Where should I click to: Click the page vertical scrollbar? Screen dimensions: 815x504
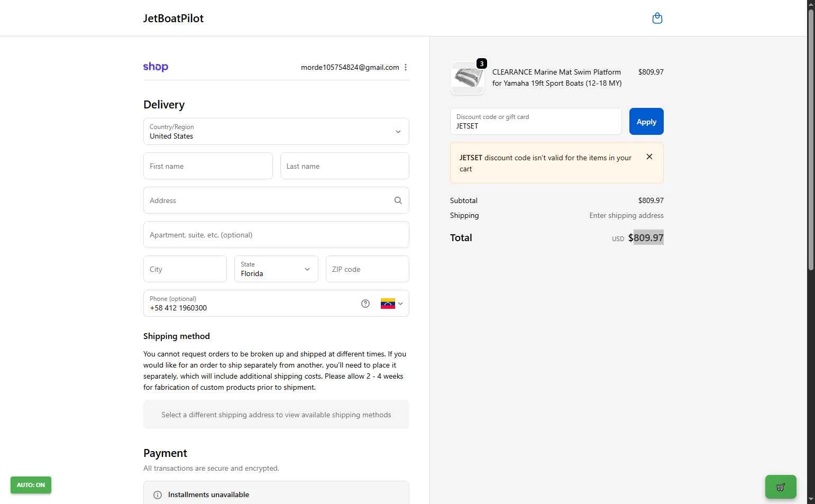point(811,140)
